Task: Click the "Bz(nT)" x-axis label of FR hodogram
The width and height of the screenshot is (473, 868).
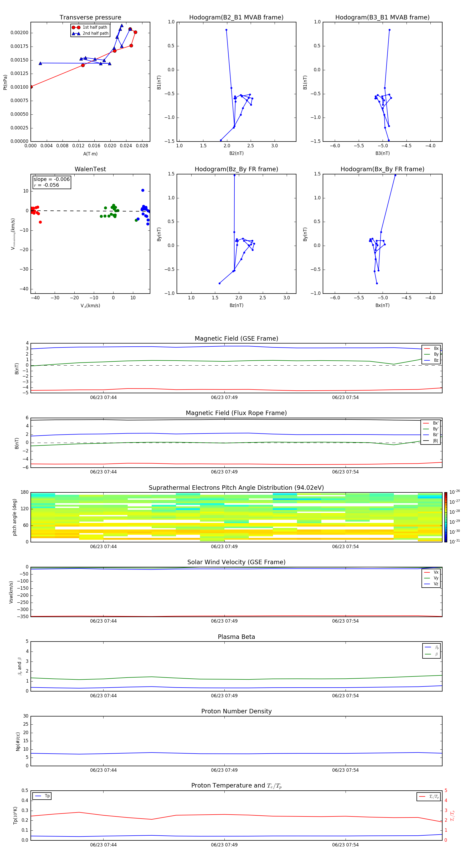Action: tap(236, 305)
